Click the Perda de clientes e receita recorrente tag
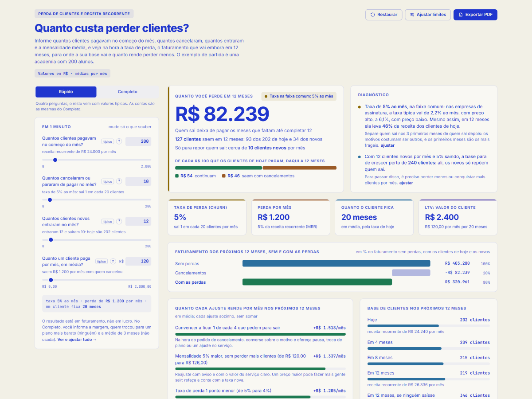The height and width of the screenshot is (399, 532). click(x=84, y=14)
